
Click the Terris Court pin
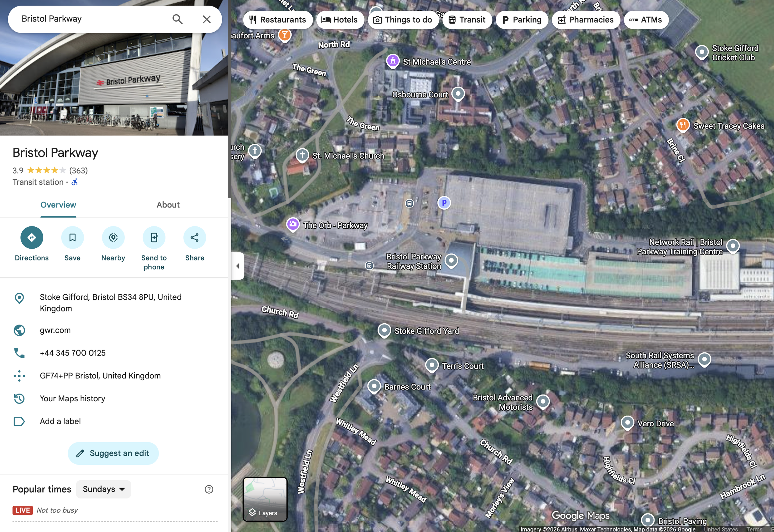(432, 365)
